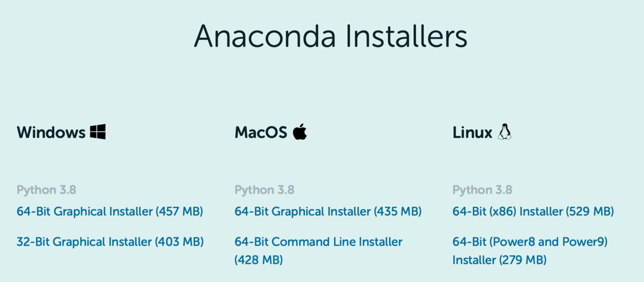Download Windows 64-Bit Graphical Installer (457 MB)
The width and height of the screenshot is (644, 282).
110,212
